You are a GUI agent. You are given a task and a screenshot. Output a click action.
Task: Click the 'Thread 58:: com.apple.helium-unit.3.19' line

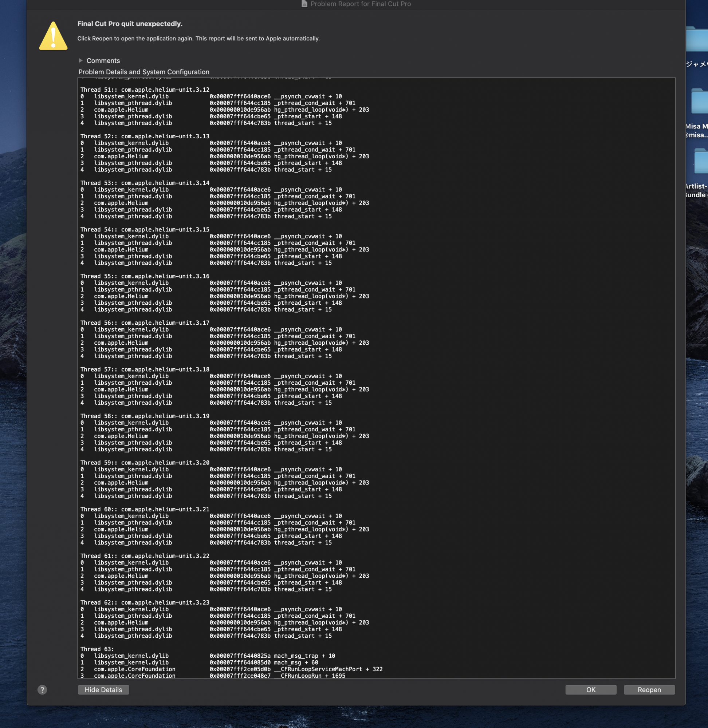tap(145, 416)
